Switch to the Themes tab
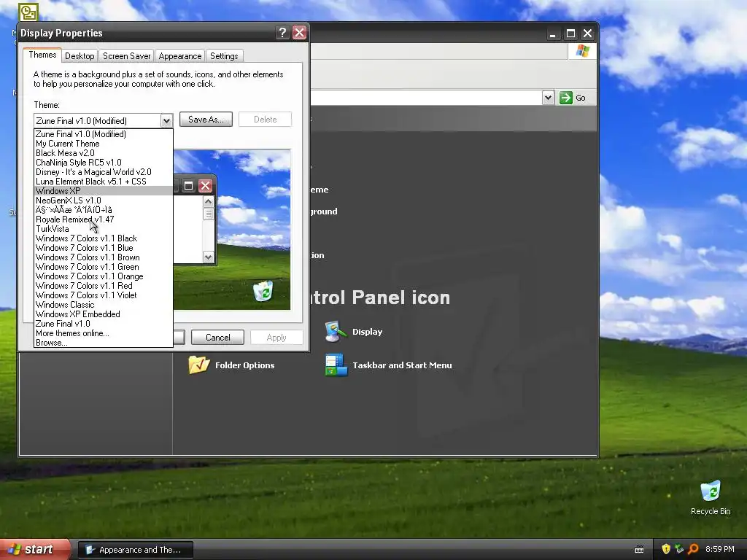This screenshot has height=560, width=747. (42, 55)
